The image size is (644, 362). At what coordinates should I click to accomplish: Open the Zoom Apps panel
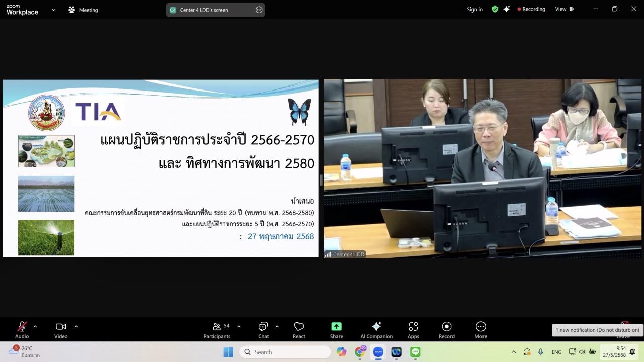pyautogui.click(x=413, y=329)
